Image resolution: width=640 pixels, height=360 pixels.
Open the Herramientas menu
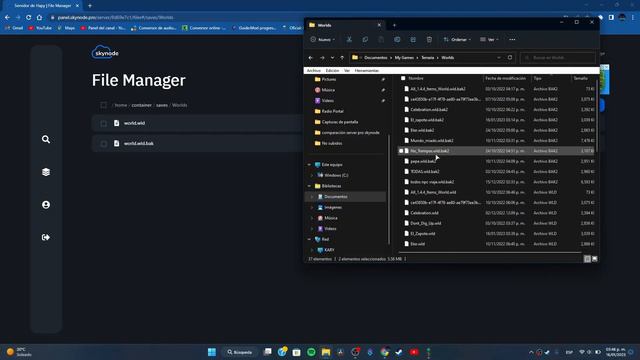pos(367,71)
